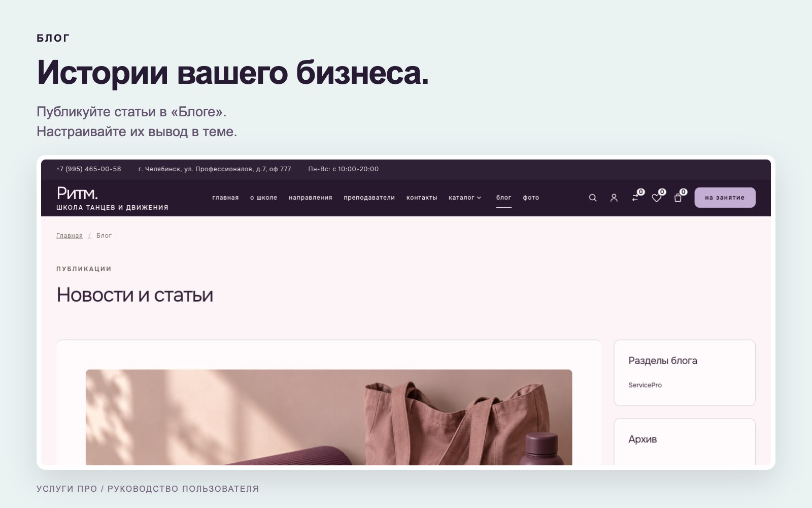Open the ServicePro blog section link
The image size is (812, 508).
645,385
